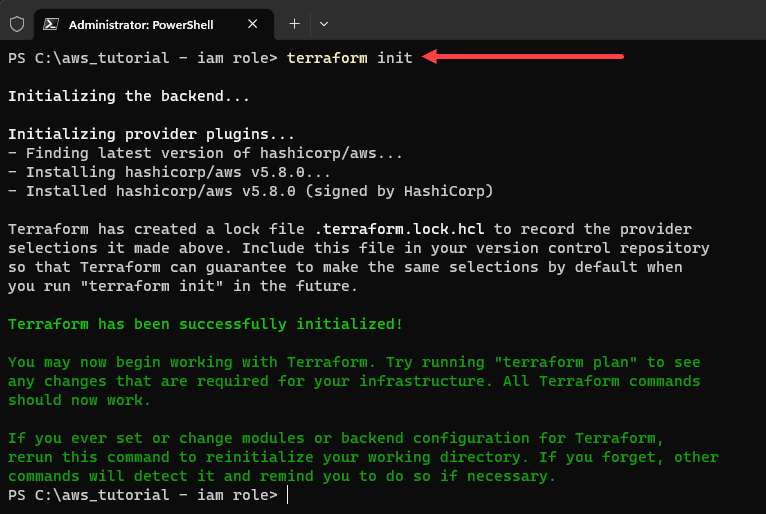Image resolution: width=766 pixels, height=514 pixels.
Task: Click the 'so that Terraform can guarantee' line
Action: [x=345, y=267]
